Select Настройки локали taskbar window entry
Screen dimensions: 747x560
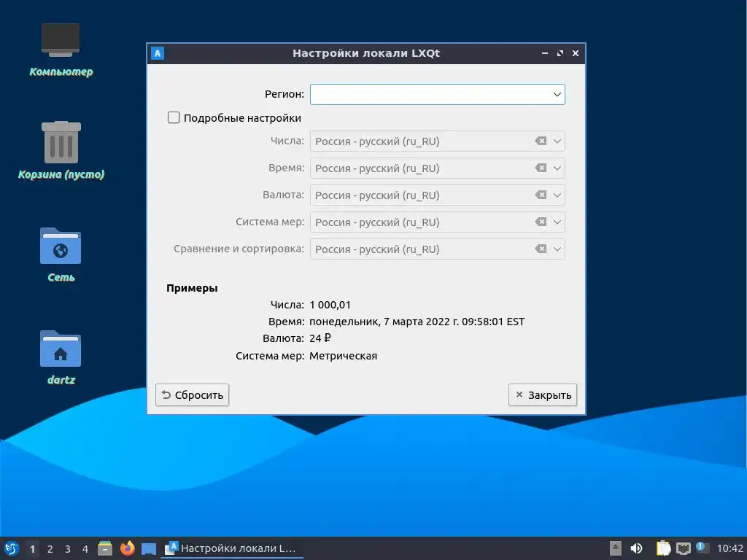pyautogui.click(x=231, y=548)
